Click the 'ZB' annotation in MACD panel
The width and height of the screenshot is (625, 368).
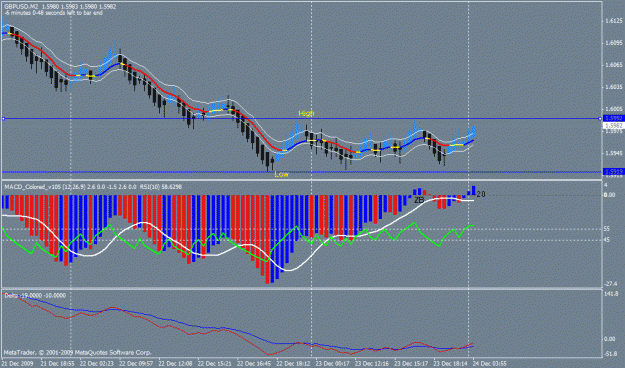419,200
